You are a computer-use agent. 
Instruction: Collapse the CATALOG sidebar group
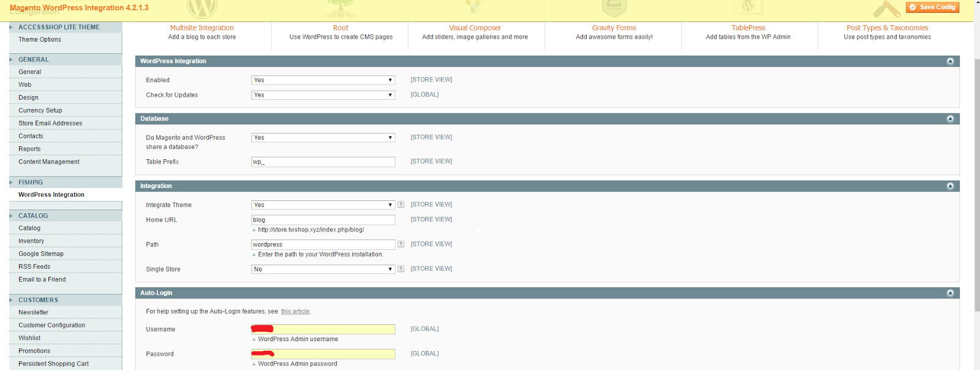click(x=66, y=216)
